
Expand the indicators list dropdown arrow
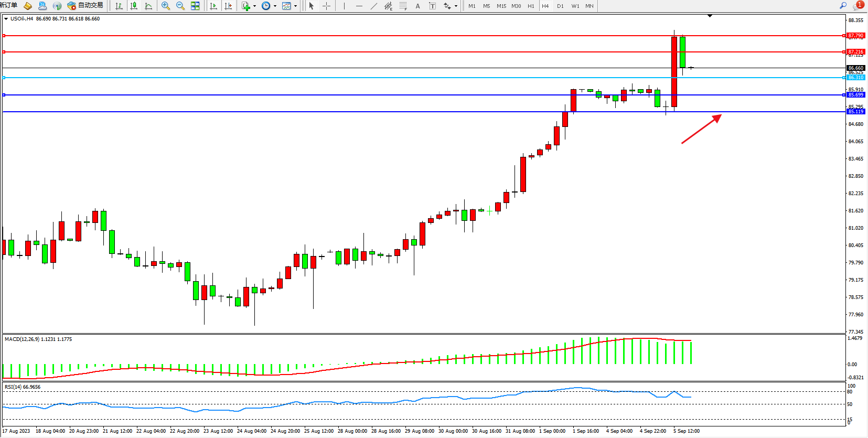pos(254,6)
